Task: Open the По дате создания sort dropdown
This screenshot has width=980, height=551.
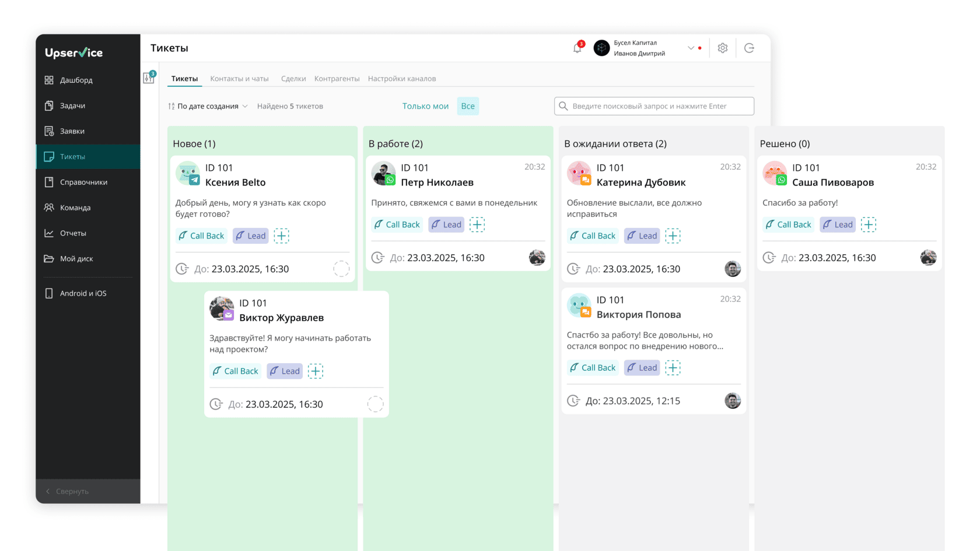Action: (208, 106)
